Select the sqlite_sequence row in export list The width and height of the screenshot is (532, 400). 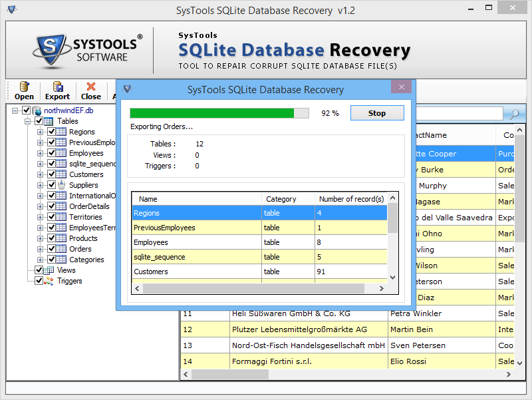point(259,257)
